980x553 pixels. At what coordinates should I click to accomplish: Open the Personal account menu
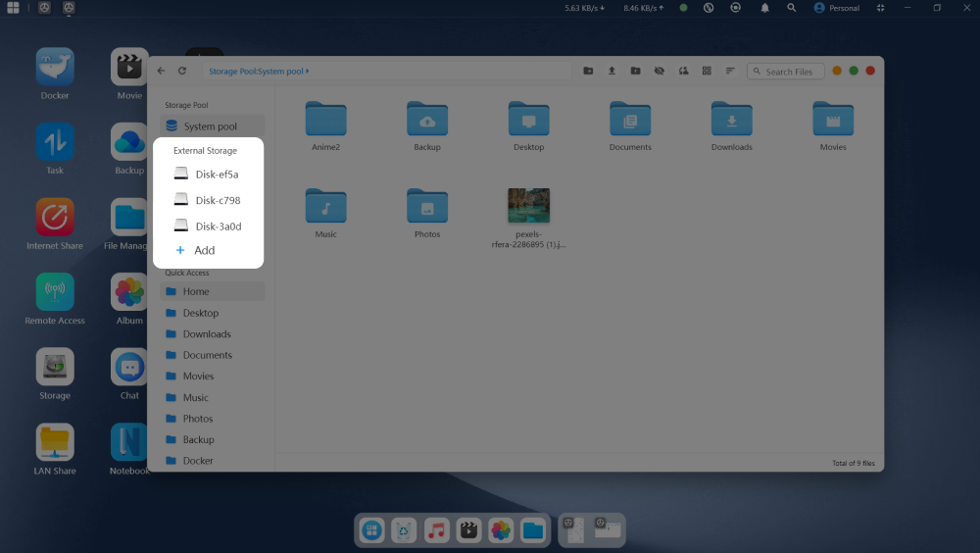coord(836,8)
